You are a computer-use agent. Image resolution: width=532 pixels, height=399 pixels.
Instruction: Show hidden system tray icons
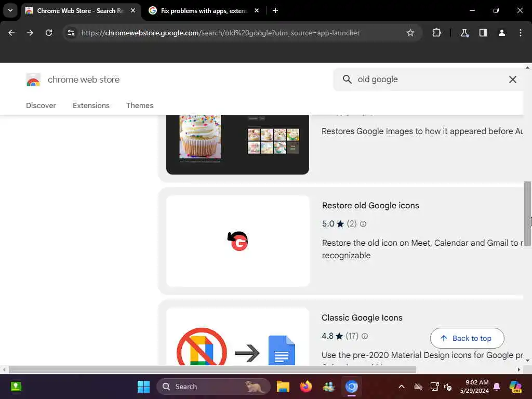(402, 387)
